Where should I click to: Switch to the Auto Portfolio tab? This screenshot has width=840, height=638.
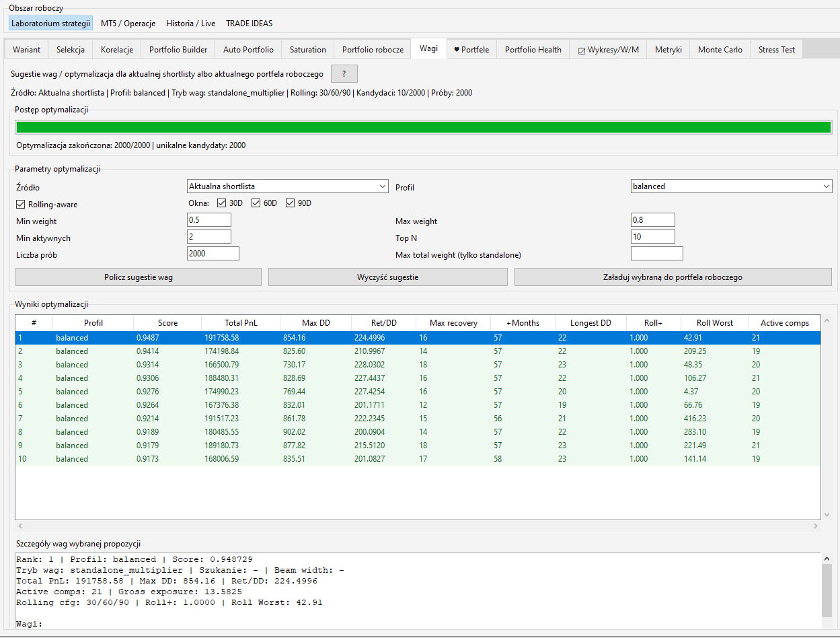click(248, 49)
